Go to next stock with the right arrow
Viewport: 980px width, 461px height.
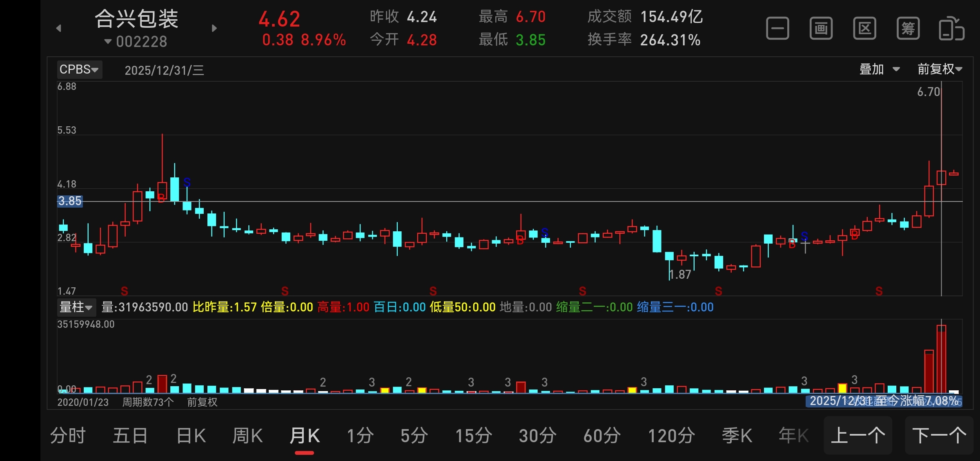click(214, 28)
